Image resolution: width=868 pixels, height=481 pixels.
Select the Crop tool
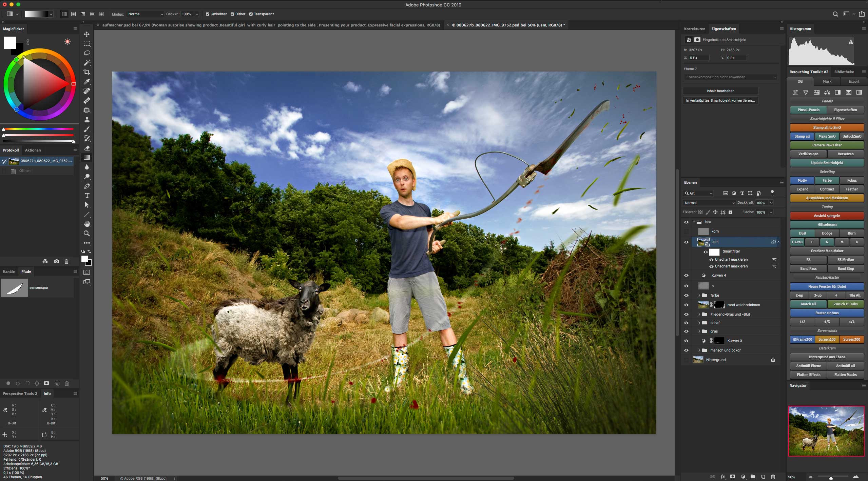point(87,72)
